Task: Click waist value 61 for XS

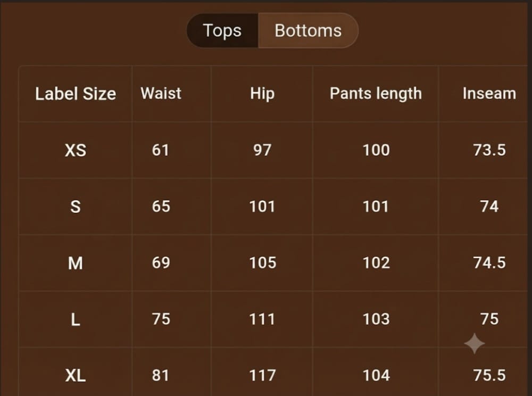Action: pyautogui.click(x=161, y=150)
